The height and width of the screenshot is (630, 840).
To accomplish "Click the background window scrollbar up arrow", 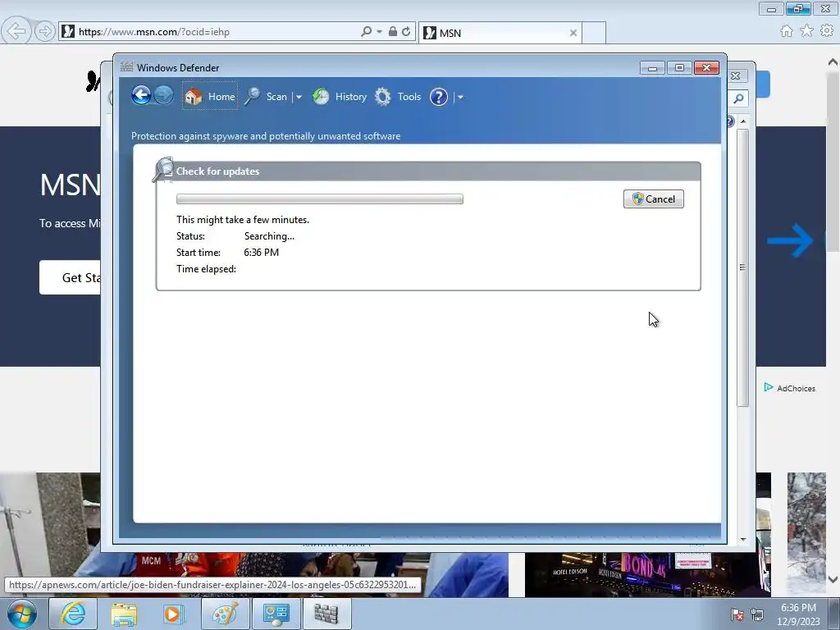I will [743, 121].
